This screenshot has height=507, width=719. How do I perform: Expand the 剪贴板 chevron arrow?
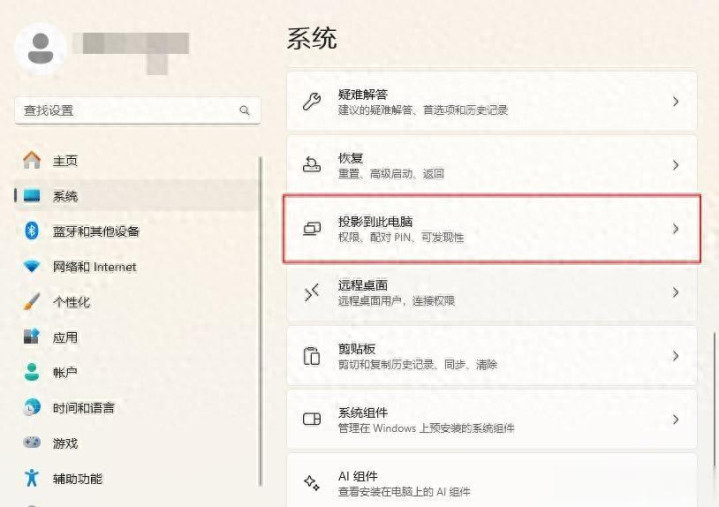676,356
